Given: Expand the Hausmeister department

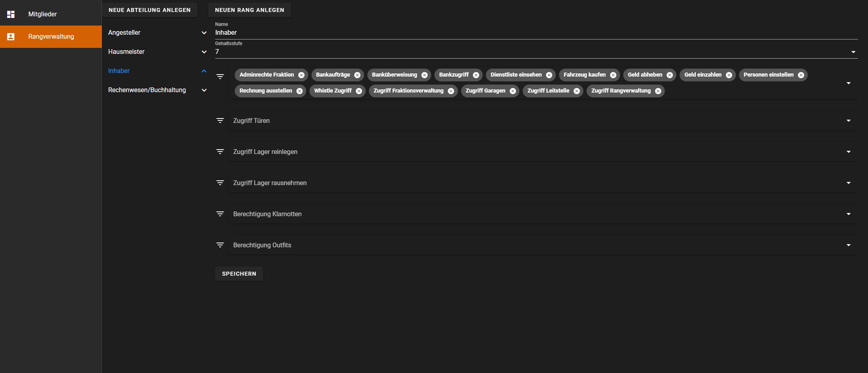Looking at the screenshot, I should tap(204, 52).
